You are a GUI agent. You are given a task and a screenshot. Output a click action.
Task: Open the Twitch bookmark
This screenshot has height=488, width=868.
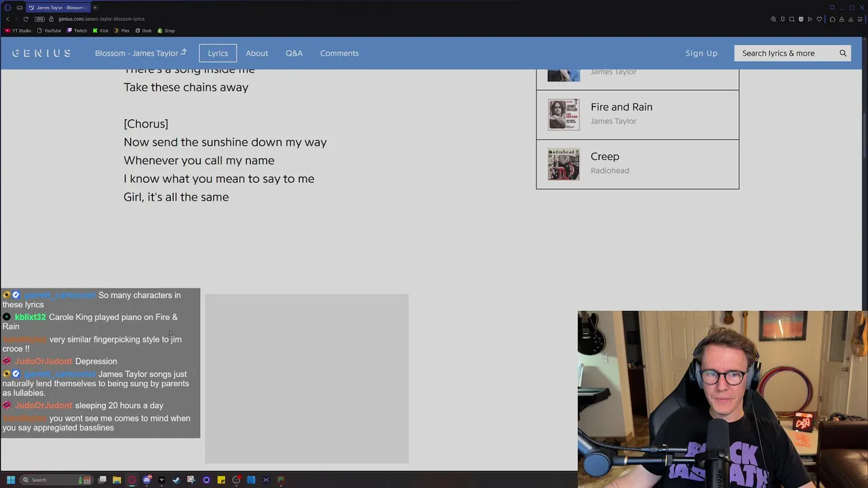click(x=77, y=30)
